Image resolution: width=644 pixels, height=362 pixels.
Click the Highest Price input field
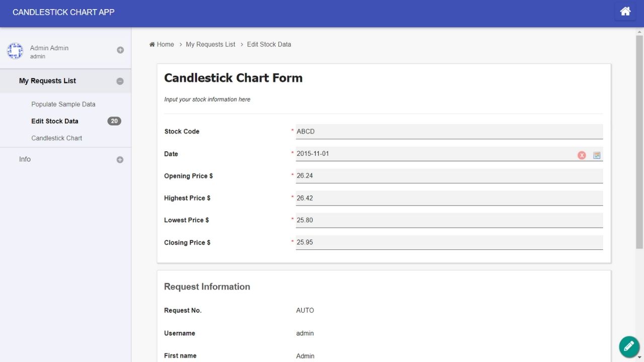[x=449, y=198]
